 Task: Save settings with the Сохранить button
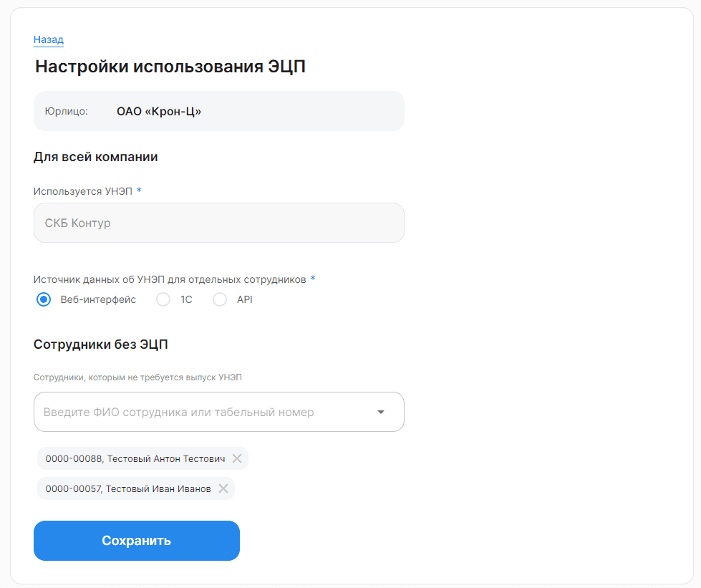136,540
